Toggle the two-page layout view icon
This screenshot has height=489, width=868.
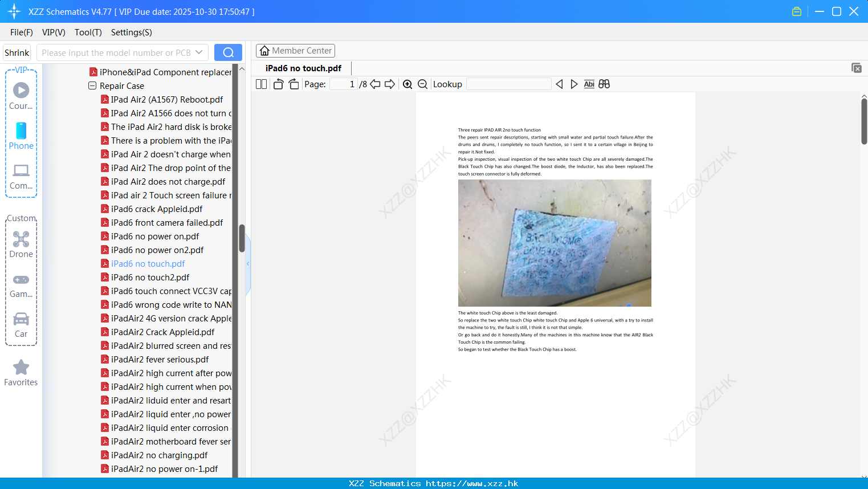coord(261,84)
